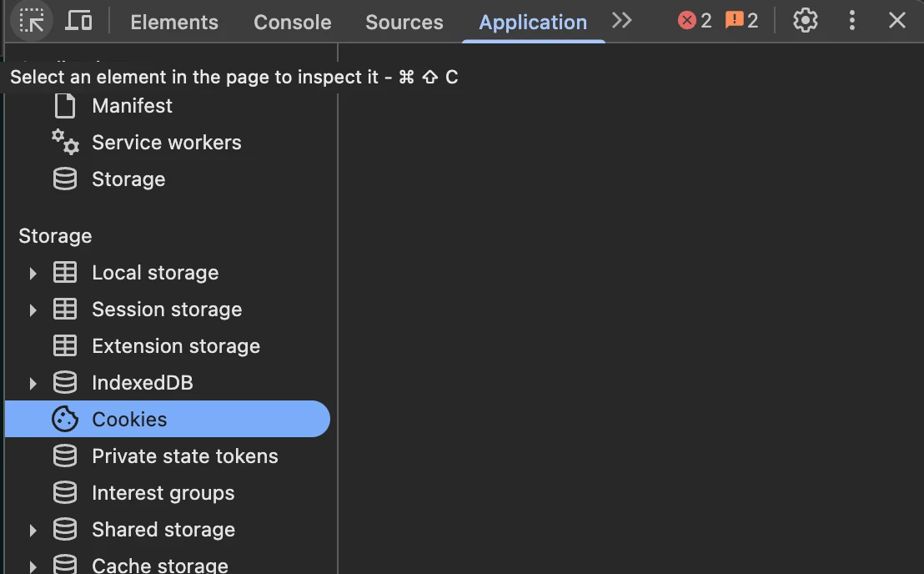
Task: Switch to the Elements tab
Action: tap(174, 23)
